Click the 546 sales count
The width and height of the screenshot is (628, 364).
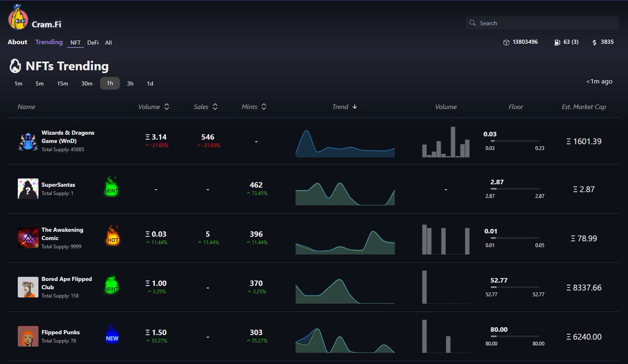coord(208,137)
